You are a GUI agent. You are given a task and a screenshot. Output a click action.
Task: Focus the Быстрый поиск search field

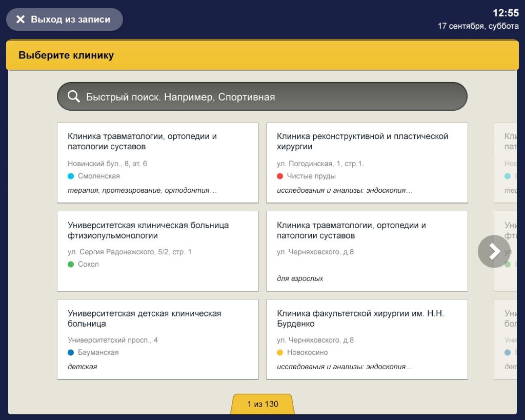click(x=272, y=97)
